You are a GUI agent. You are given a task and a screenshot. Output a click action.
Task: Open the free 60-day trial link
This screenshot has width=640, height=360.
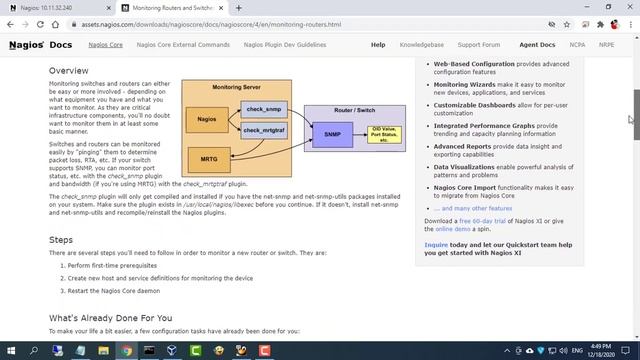pyautogui.click(x=482, y=221)
